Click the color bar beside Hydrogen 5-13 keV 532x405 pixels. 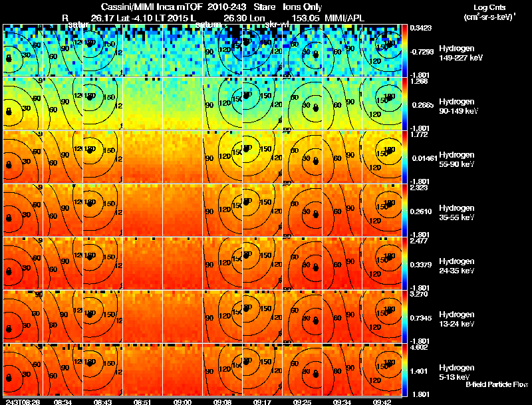pos(404,370)
